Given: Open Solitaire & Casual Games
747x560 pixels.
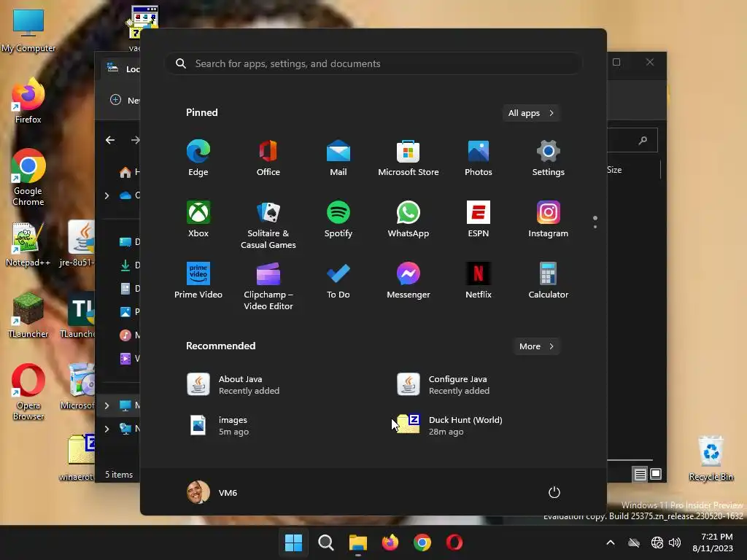Looking at the screenshot, I should (x=268, y=225).
